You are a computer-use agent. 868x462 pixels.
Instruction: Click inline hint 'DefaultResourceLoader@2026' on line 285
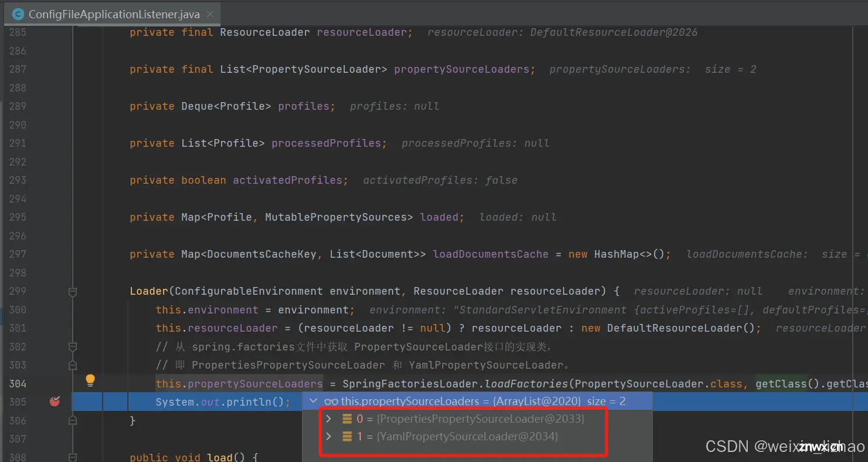tap(614, 32)
